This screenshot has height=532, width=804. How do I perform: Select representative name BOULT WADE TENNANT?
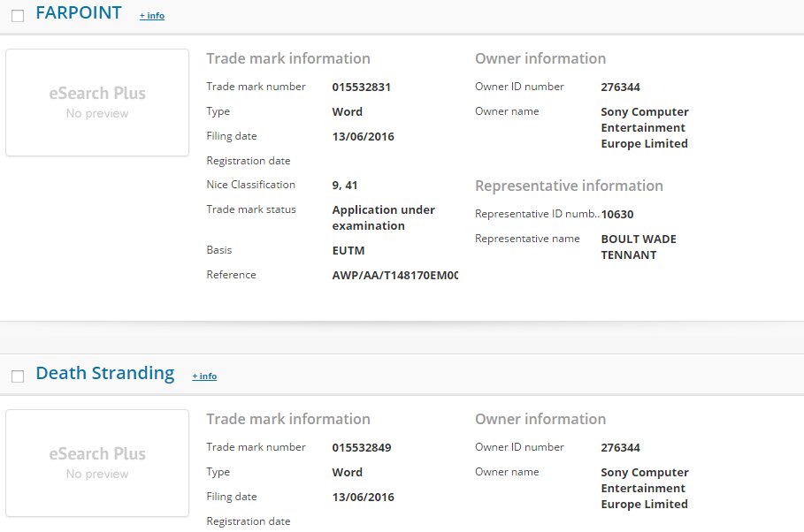click(x=639, y=247)
